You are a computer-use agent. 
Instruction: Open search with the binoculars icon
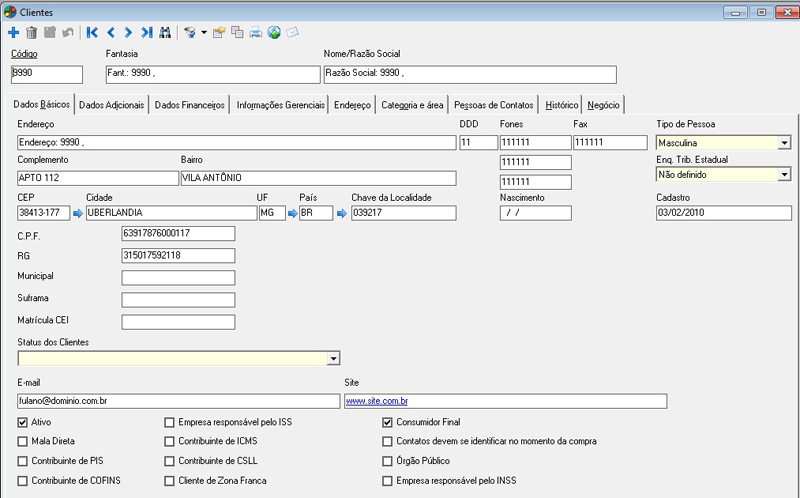click(x=165, y=32)
